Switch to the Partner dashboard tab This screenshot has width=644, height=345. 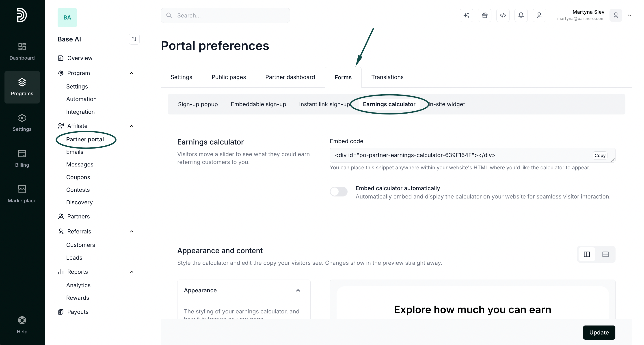coord(290,77)
